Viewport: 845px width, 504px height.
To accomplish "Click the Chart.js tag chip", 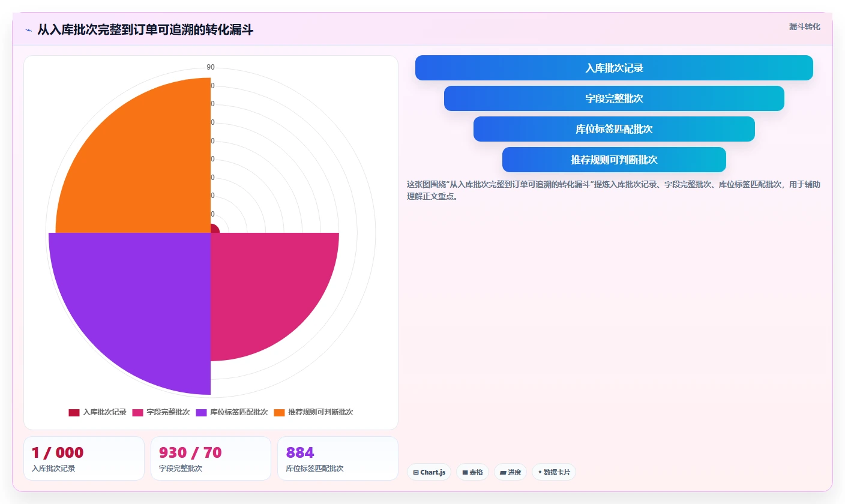I will [429, 472].
